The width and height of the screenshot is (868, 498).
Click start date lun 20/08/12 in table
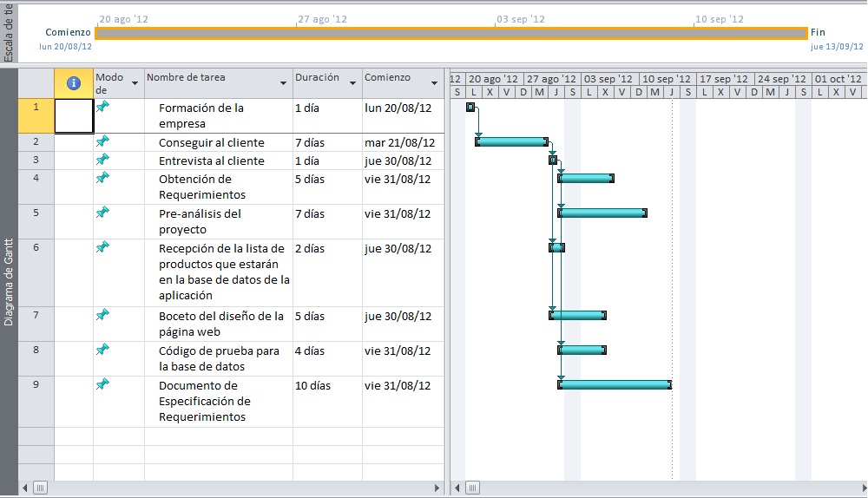click(x=398, y=108)
